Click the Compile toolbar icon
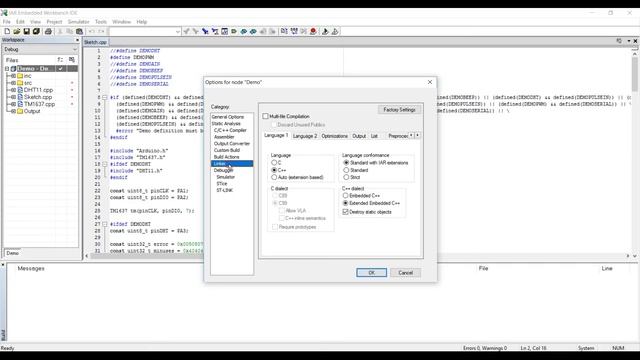Screen dimensions: 640x360 click(284, 31)
